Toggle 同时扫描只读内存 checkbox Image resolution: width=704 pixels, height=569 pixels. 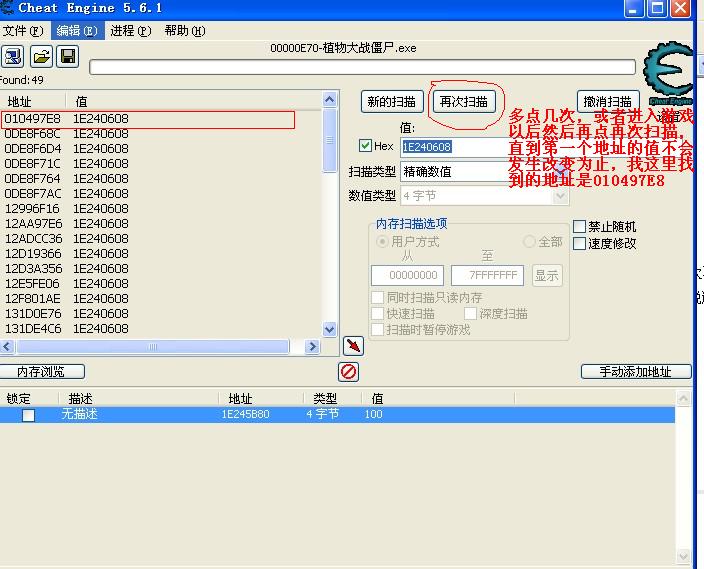click(378, 297)
